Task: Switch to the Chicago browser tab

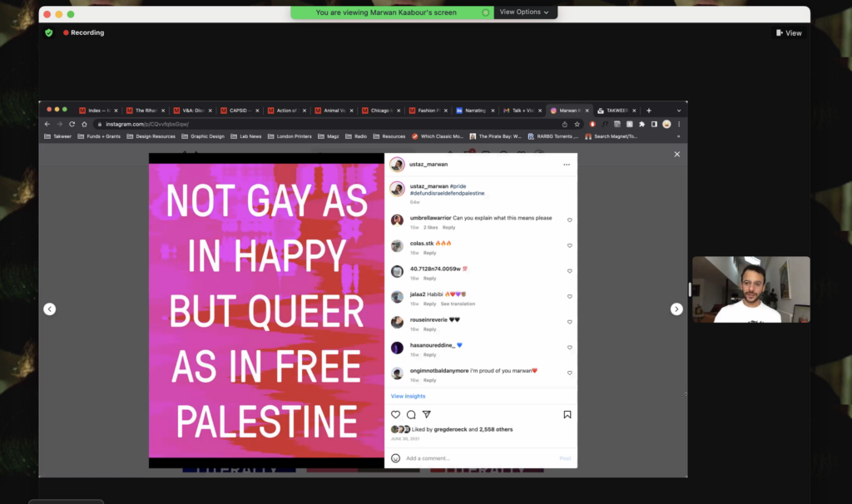Action: (x=379, y=111)
